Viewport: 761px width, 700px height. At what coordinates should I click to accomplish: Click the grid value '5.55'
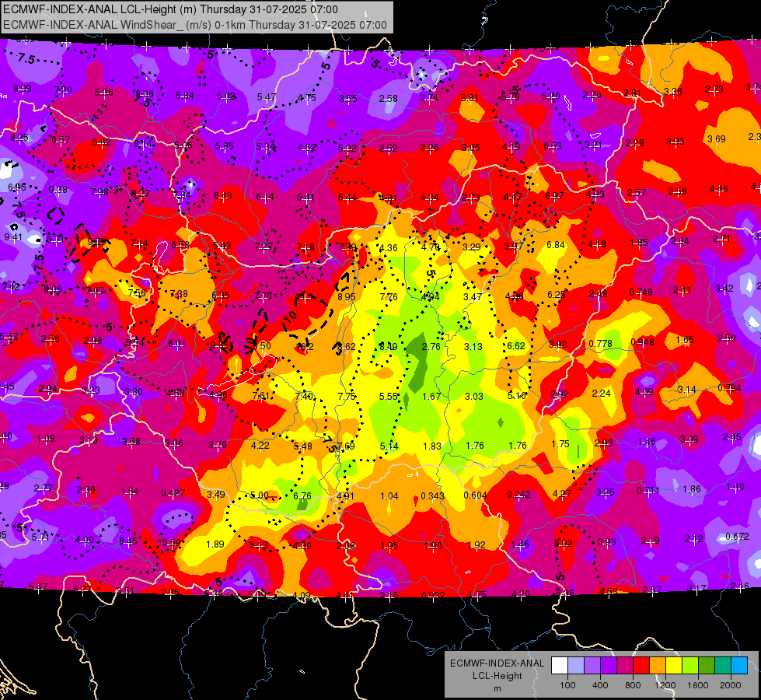[389, 397]
